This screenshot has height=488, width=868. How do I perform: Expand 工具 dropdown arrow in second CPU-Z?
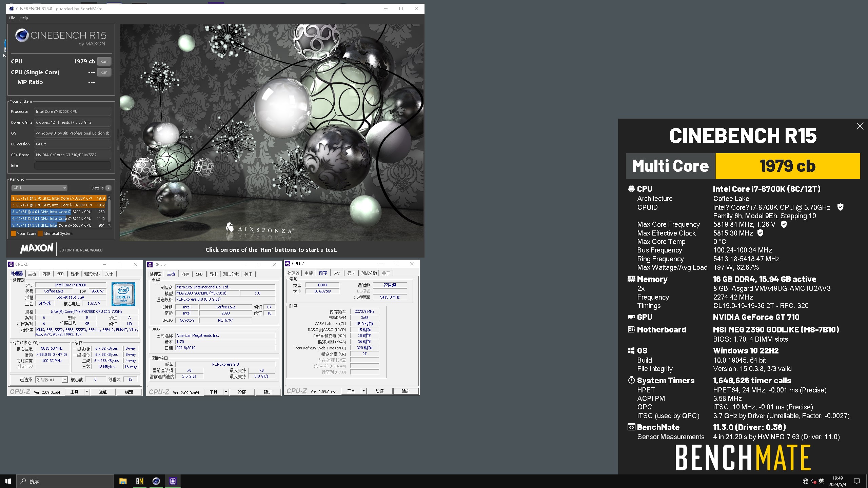tap(226, 392)
